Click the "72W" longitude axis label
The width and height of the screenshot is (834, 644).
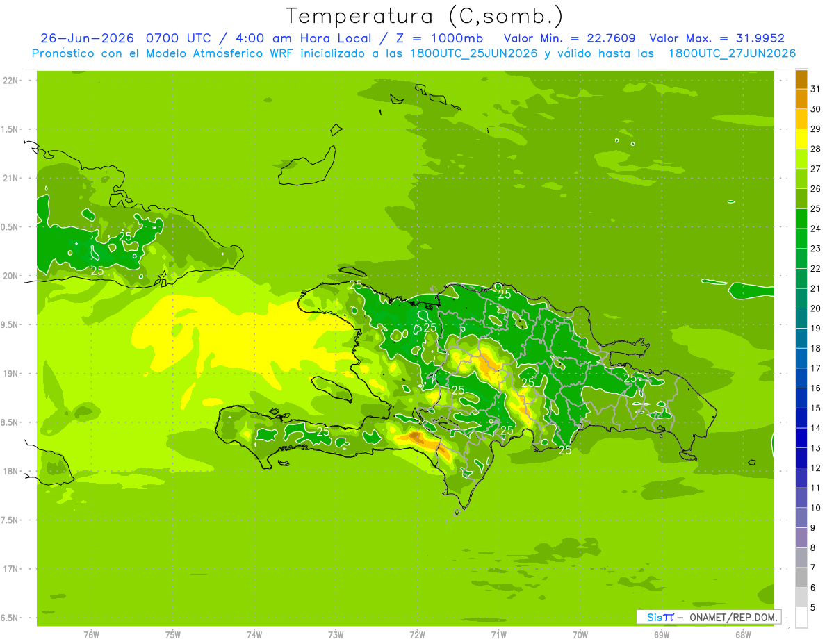coord(417,635)
